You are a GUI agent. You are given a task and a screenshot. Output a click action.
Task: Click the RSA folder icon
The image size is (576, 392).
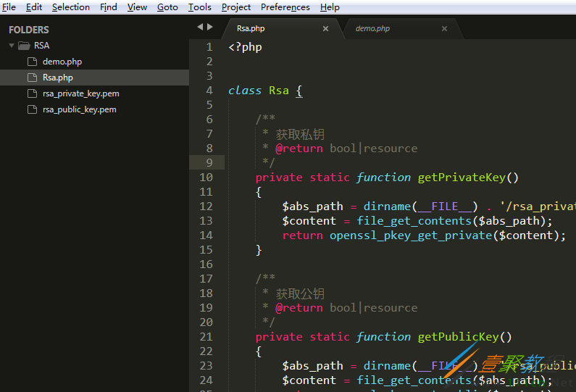click(x=24, y=46)
